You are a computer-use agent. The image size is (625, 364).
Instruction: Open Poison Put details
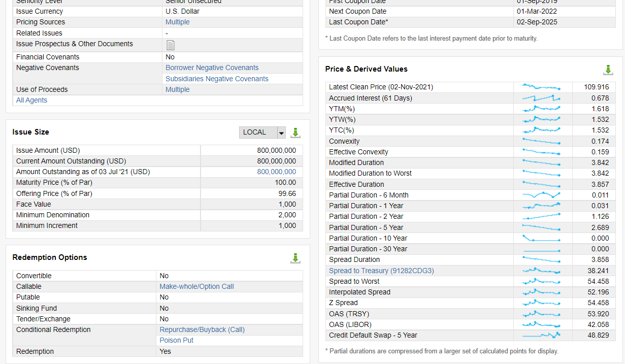coord(176,340)
